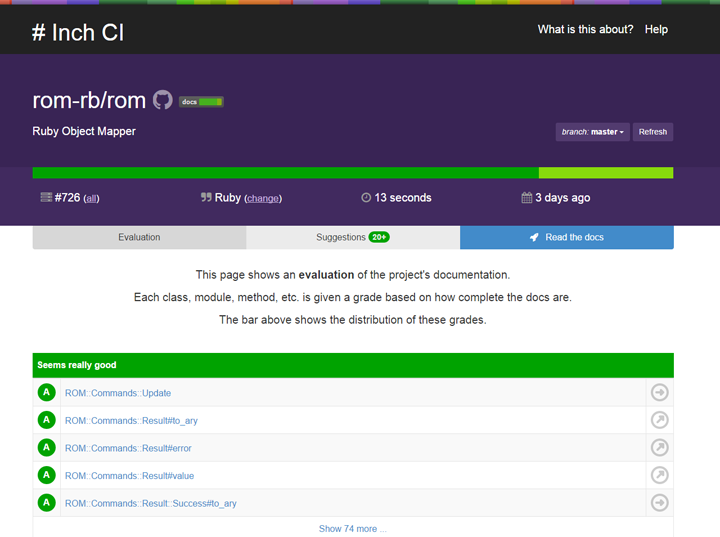Switch to the Evaluation tab
The height and width of the screenshot is (537, 720).
pyautogui.click(x=139, y=237)
